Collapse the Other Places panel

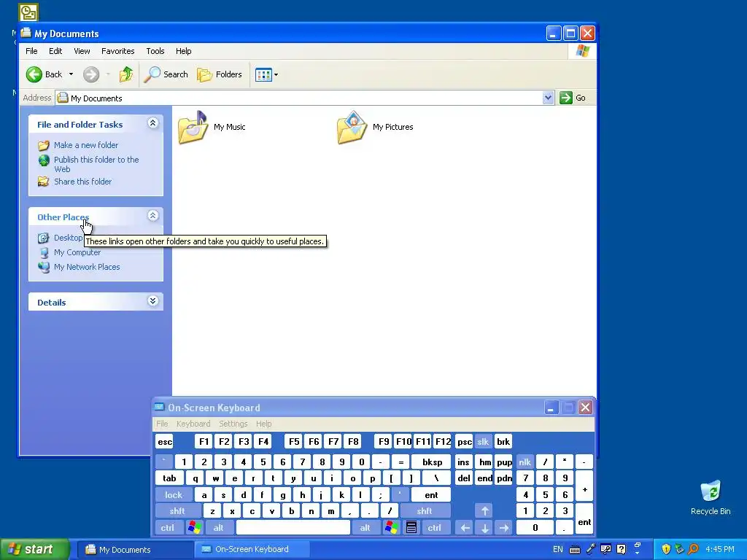pos(152,216)
